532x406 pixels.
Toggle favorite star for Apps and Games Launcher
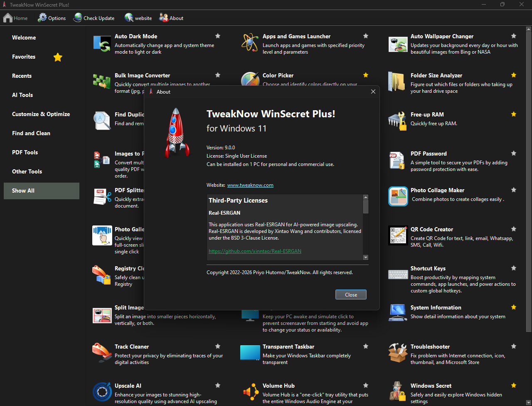tap(366, 36)
